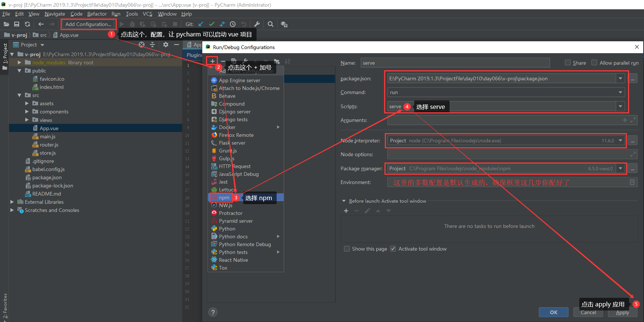Click the remove configuration minus icon
Viewport: 644px width, 322px height.
(223, 61)
